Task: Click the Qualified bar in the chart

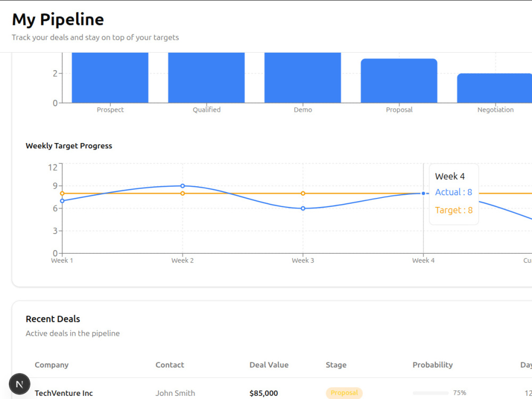Action: 206,78
